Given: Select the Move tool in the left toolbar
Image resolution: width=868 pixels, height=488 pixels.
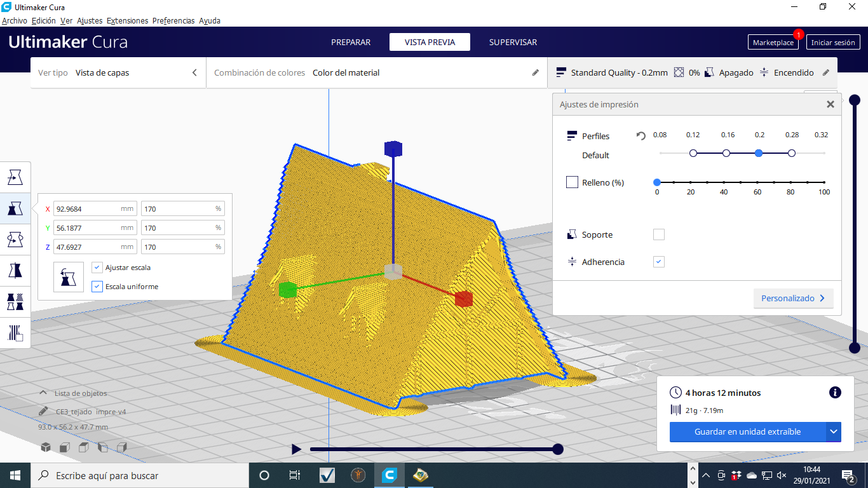Looking at the screenshot, I should pyautogui.click(x=15, y=177).
